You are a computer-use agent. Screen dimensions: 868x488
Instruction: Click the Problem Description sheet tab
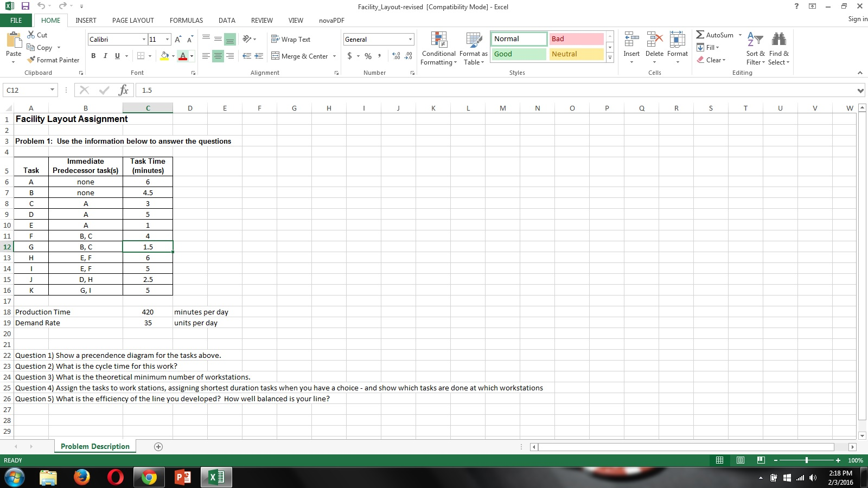coord(95,446)
